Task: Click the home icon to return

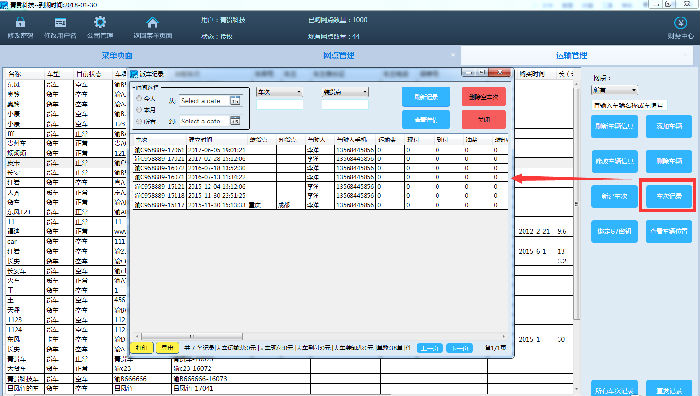Action: pos(152,22)
